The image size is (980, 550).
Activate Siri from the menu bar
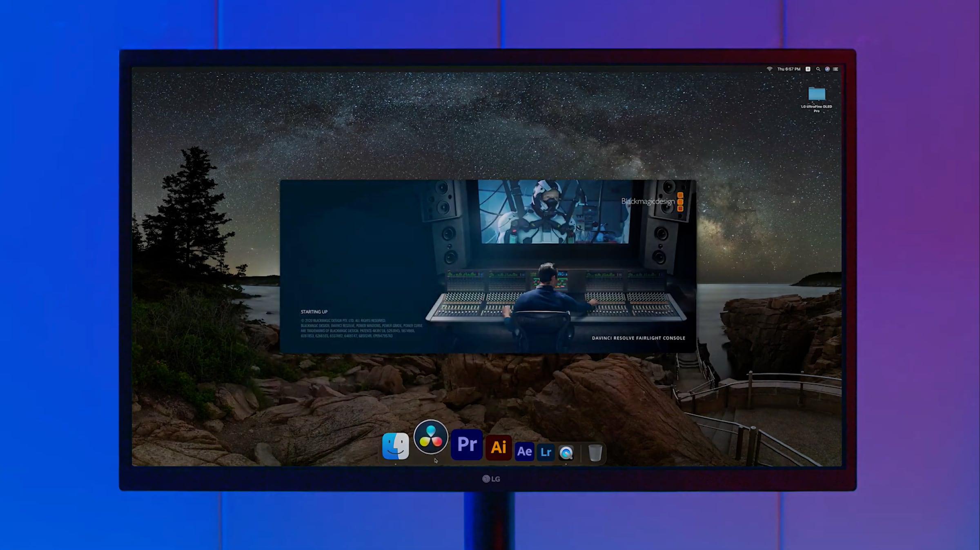coord(827,69)
